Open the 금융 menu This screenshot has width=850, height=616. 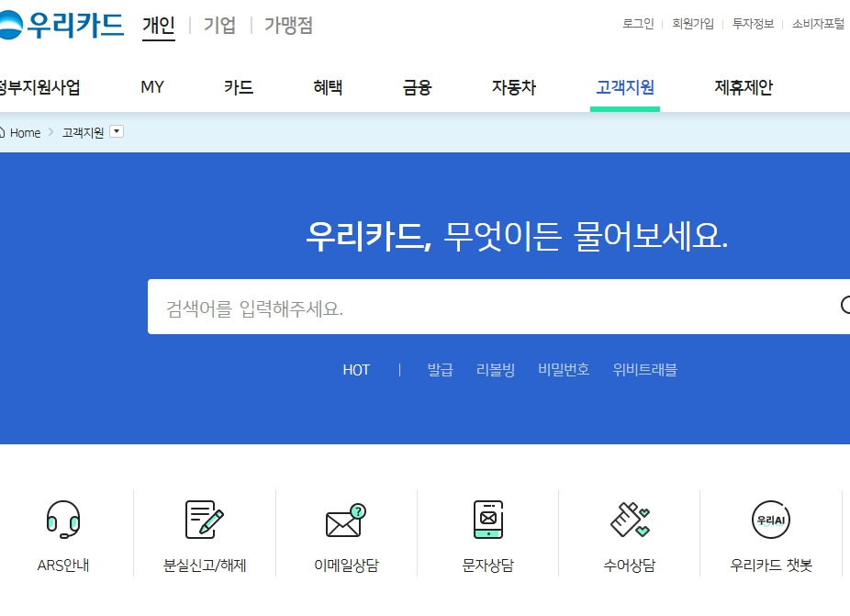click(417, 87)
